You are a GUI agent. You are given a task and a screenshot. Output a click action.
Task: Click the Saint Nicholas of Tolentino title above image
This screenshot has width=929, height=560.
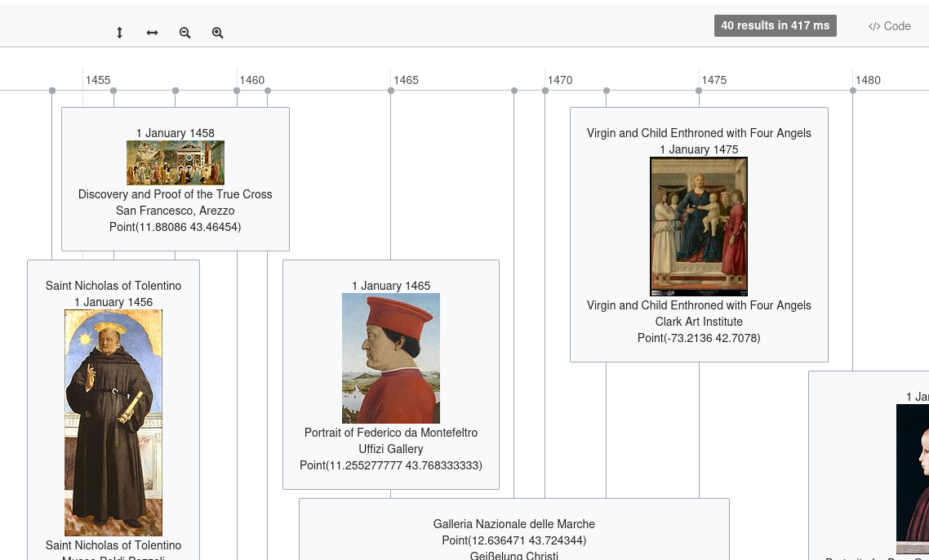click(113, 286)
